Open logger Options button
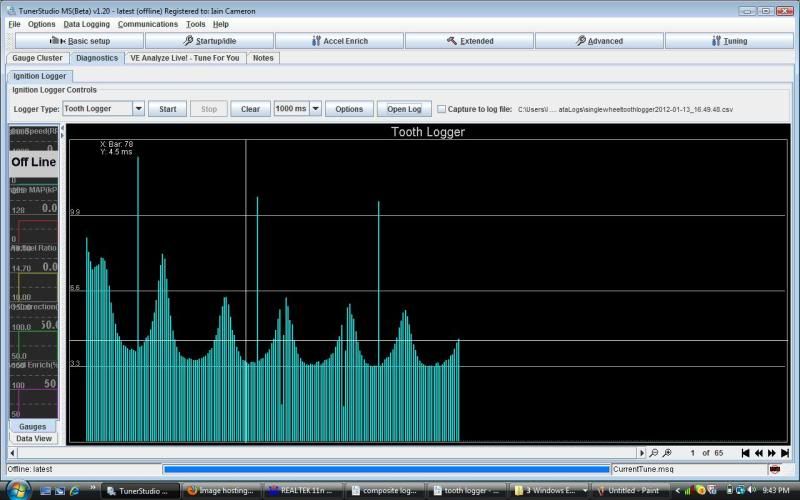The width and height of the screenshot is (800, 500). 349,109
